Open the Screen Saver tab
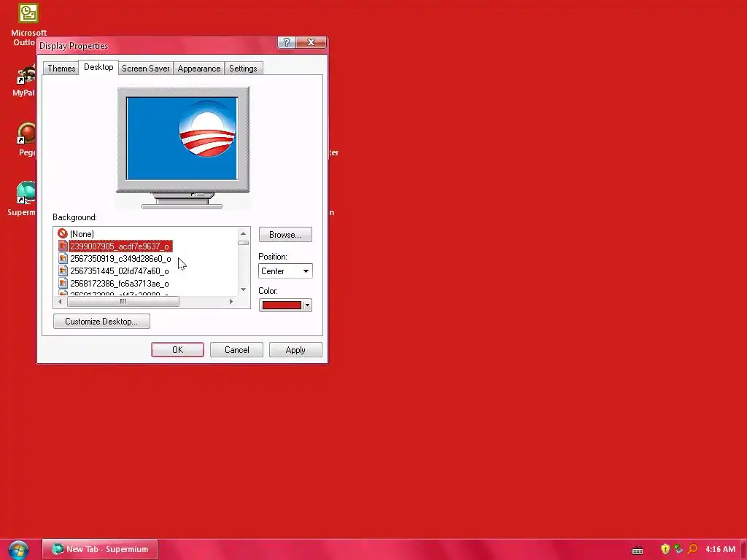747x560 pixels. [x=145, y=69]
